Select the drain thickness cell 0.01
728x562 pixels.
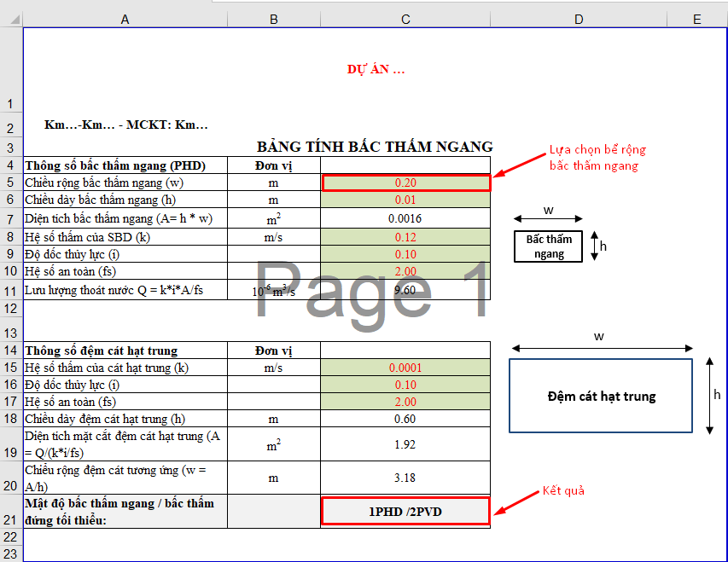tap(405, 200)
